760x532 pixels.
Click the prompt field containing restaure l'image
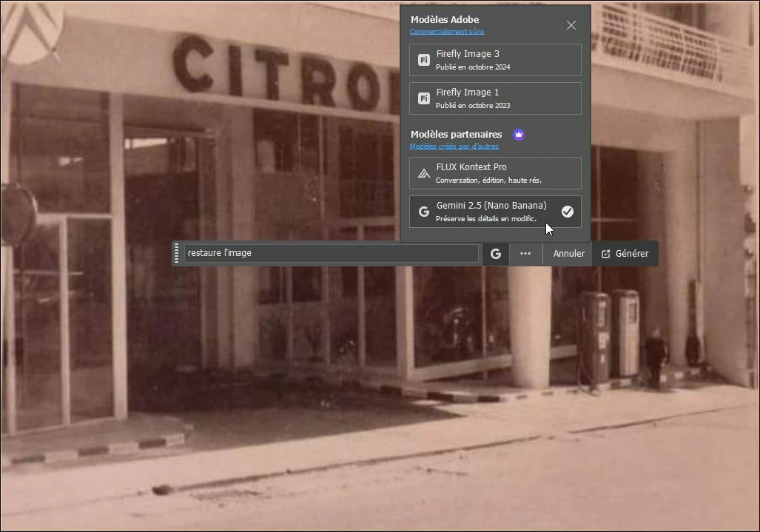pyautogui.click(x=331, y=253)
